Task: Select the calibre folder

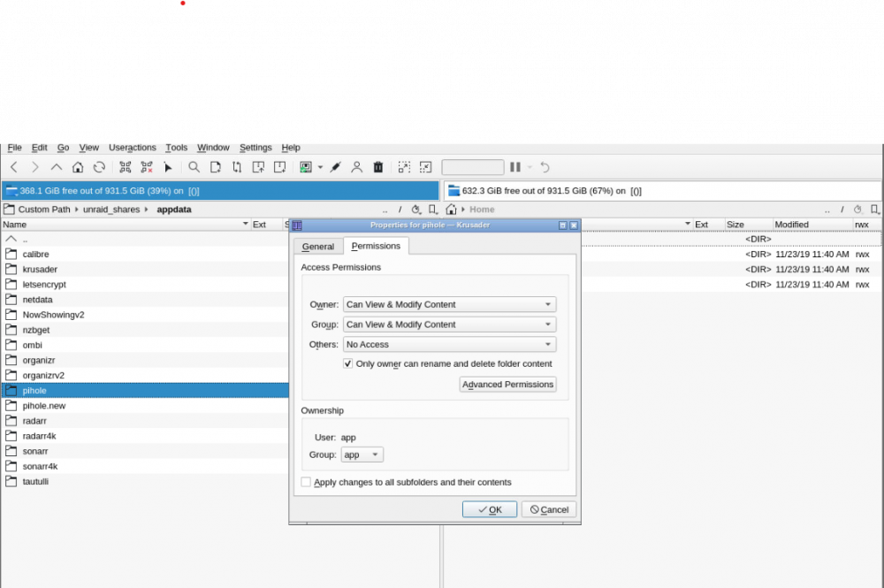Action: [35, 255]
